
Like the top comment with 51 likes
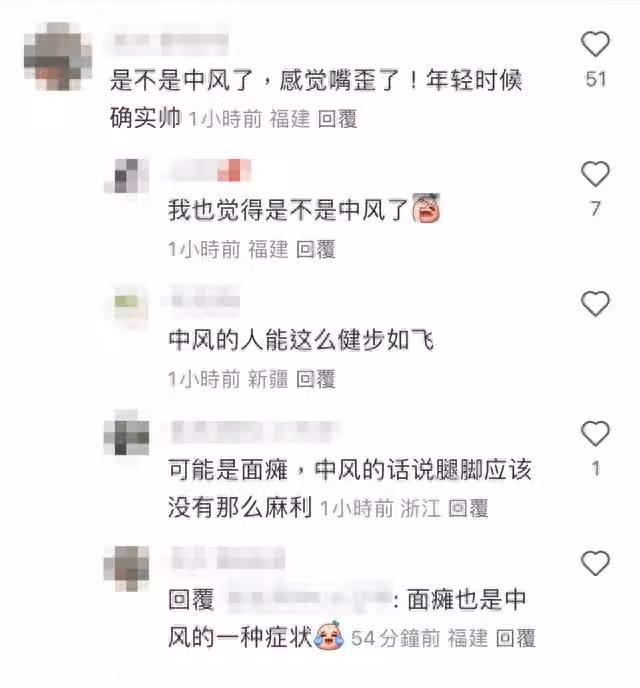595,44
